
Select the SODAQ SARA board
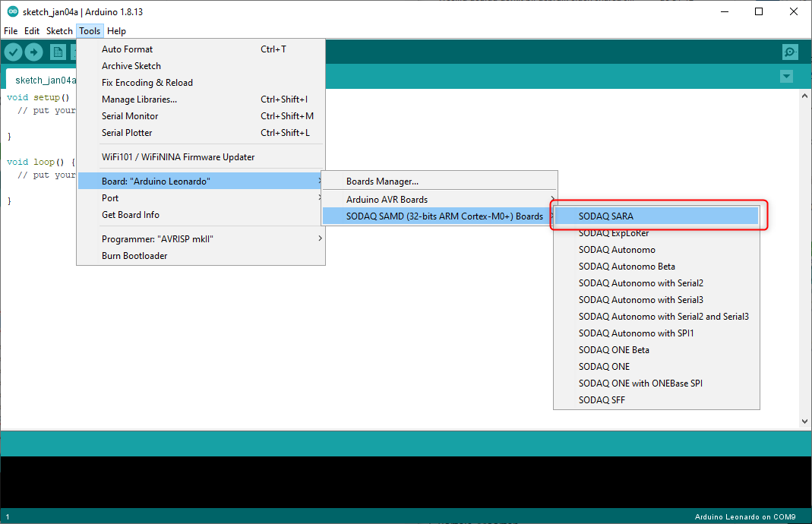click(x=656, y=216)
